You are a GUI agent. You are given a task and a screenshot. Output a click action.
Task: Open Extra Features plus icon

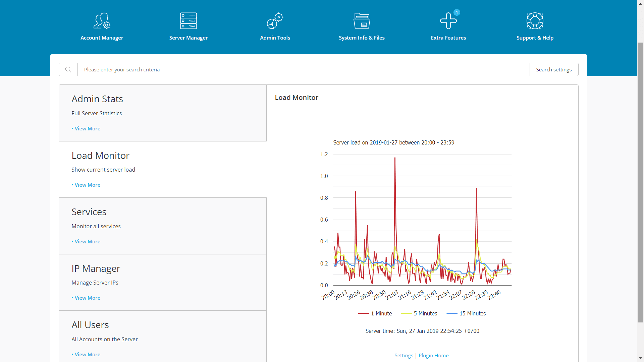pyautogui.click(x=448, y=20)
